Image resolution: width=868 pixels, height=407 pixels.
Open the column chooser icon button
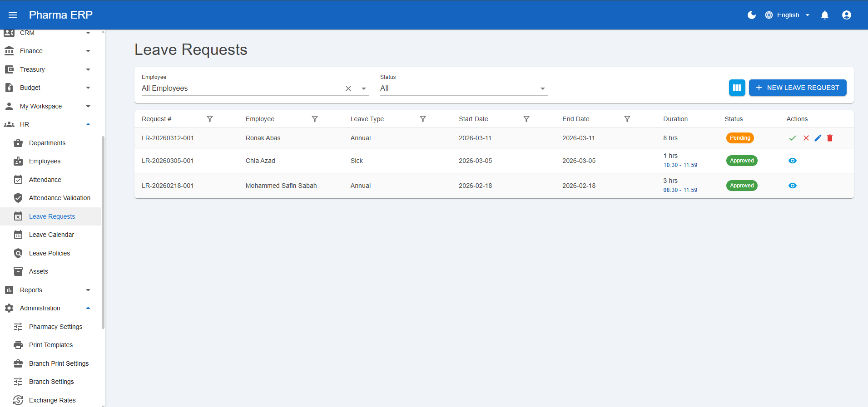point(737,88)
